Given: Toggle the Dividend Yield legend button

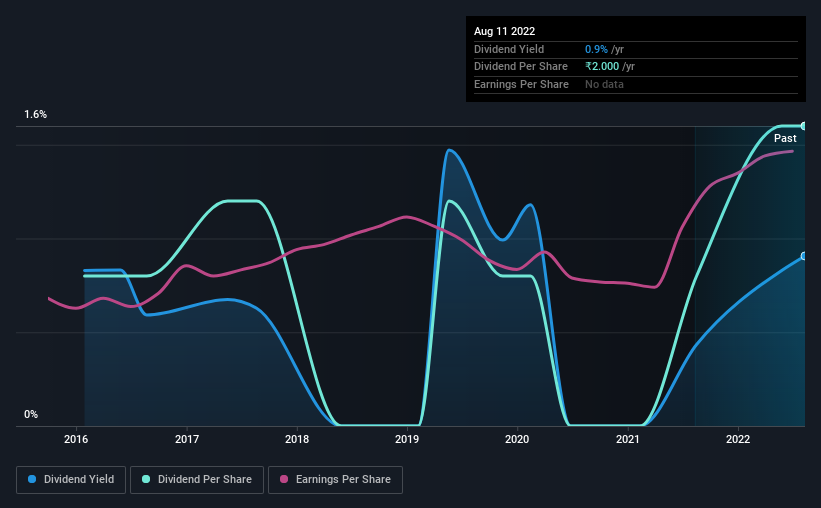Looking at the screenshot, I should [71, 480].
